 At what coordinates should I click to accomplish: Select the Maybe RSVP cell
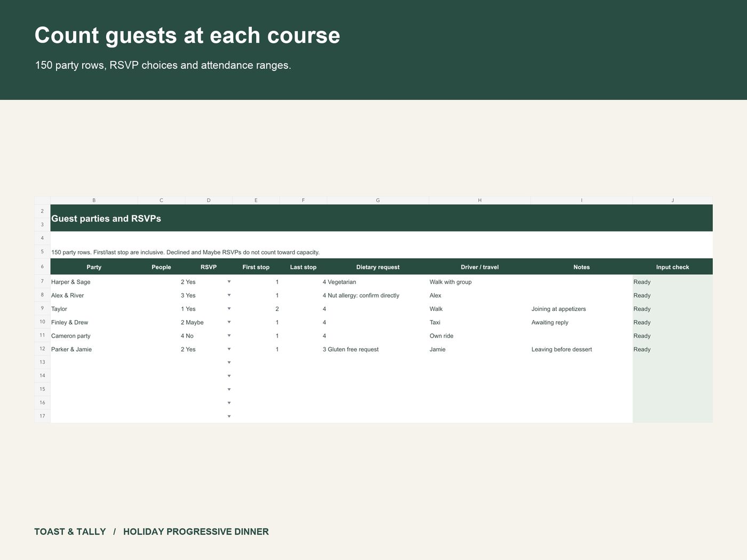(209, 323)
